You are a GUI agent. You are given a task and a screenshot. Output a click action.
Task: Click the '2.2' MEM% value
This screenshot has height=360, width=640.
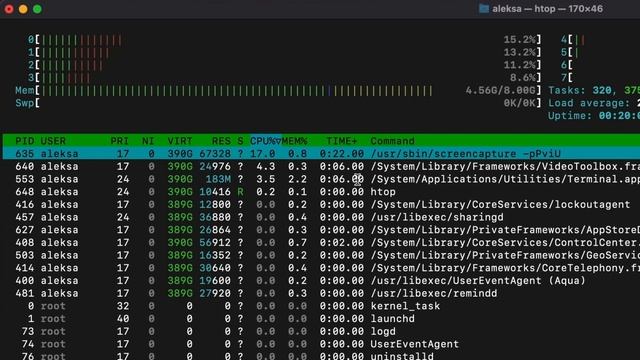298,179
